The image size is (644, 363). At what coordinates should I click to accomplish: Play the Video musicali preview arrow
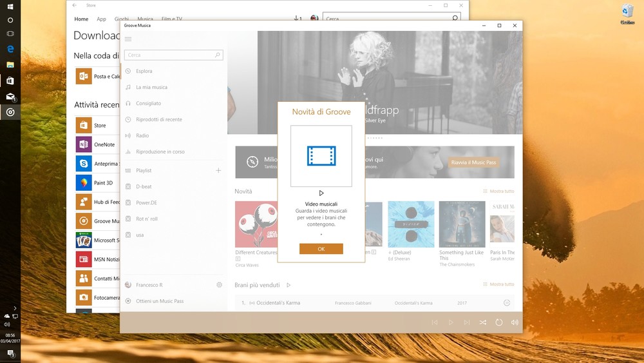pyautogui.click(x=321, y=193)
